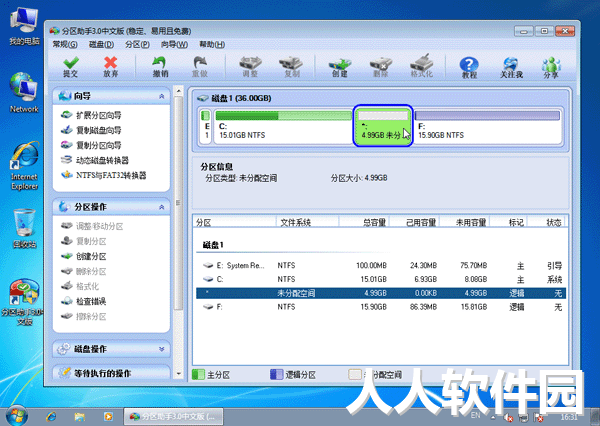
Task: Click 复制分区 in side panel
Action: (x=83, y=241)
